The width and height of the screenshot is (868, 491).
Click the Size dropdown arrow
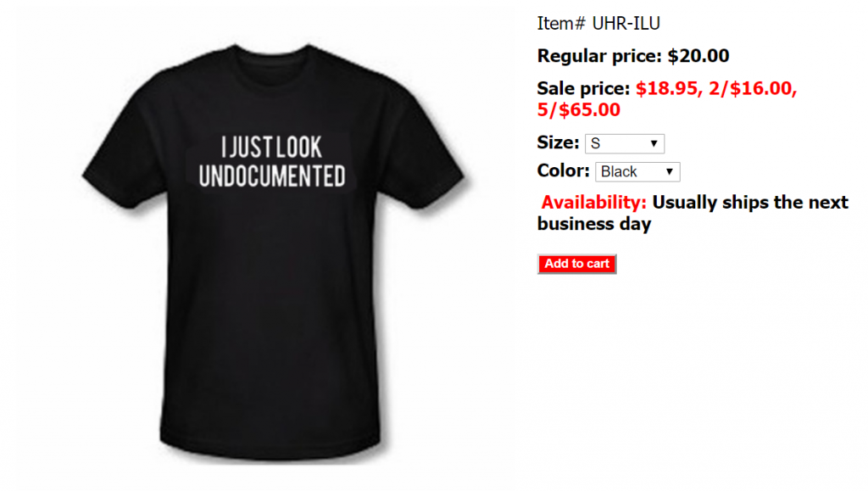(654, 144)
